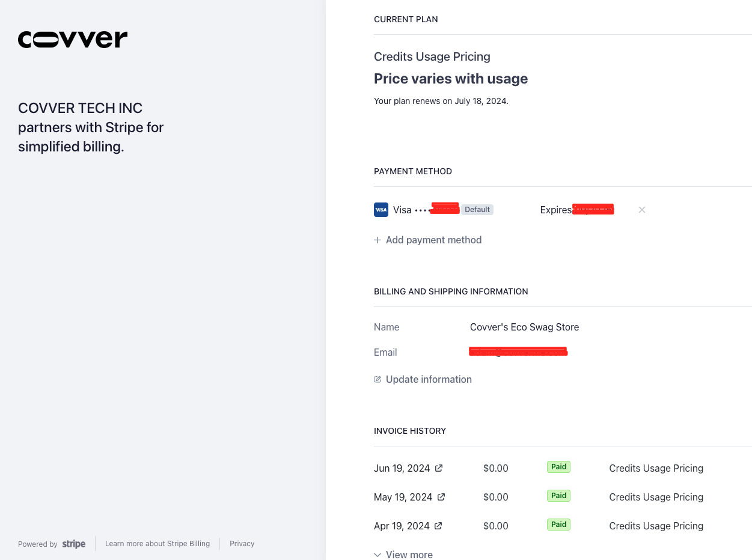
Task: Expand invoice history with View more chevron
Action: (x=378, y=555)
